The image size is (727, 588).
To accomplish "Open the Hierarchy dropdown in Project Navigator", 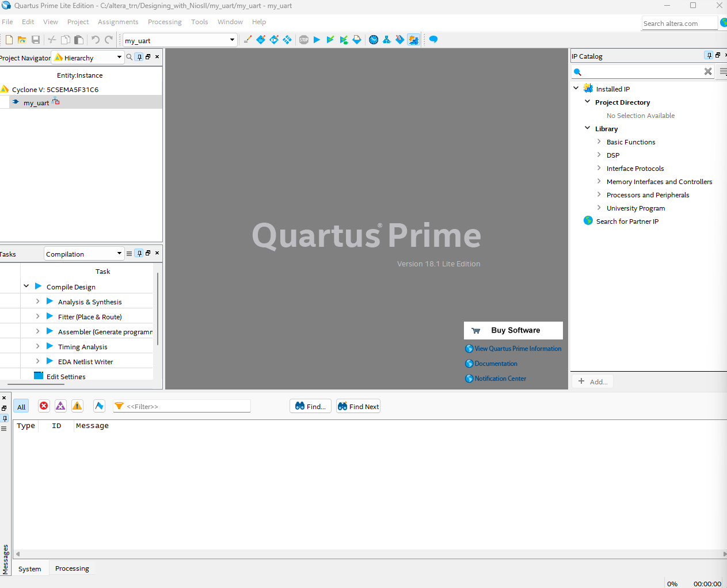I will pos(87,58).
